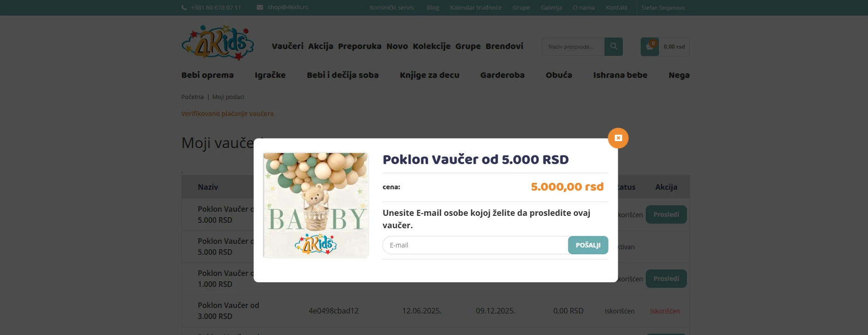
Task: Click the POŠALJI send button
Action: click(588, 245)
